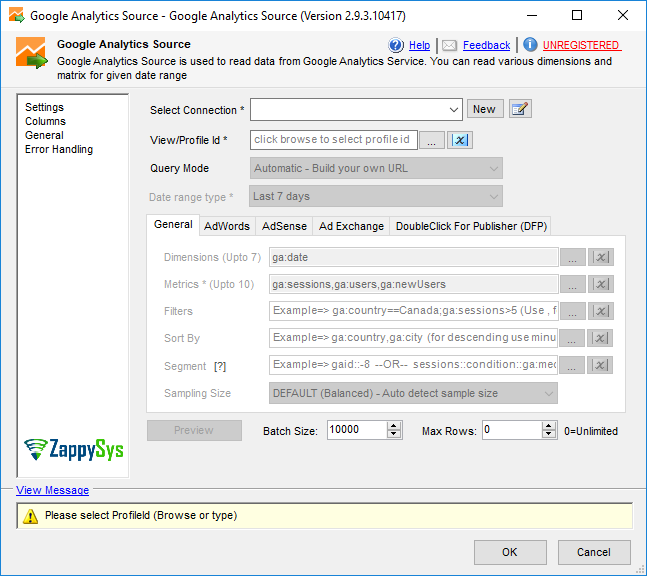
Task: Open DoubleClick For Publisher (DFP) tab
Action: [x=471, y=226]
